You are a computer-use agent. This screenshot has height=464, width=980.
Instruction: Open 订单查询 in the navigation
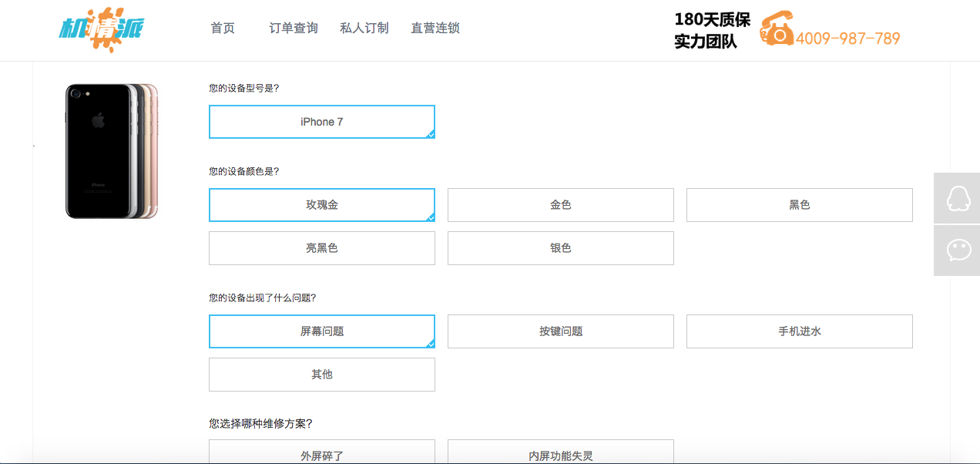click(x=294, y=29)
